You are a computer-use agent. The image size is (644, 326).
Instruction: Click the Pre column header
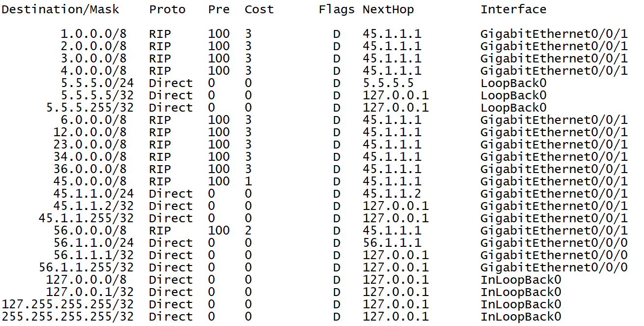point(219,9)
